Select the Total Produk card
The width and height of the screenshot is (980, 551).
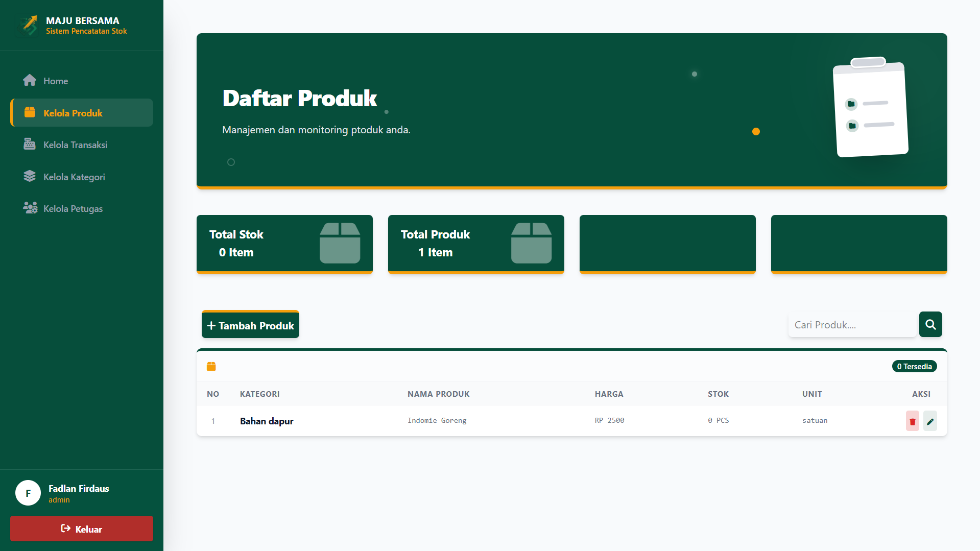coord(476,244)
